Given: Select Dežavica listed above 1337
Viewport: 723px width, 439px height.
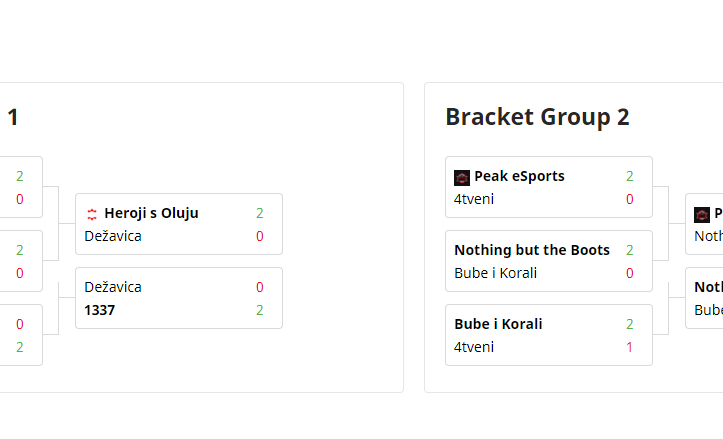Looking at the screenshot, I should click(x=113, y=287).
